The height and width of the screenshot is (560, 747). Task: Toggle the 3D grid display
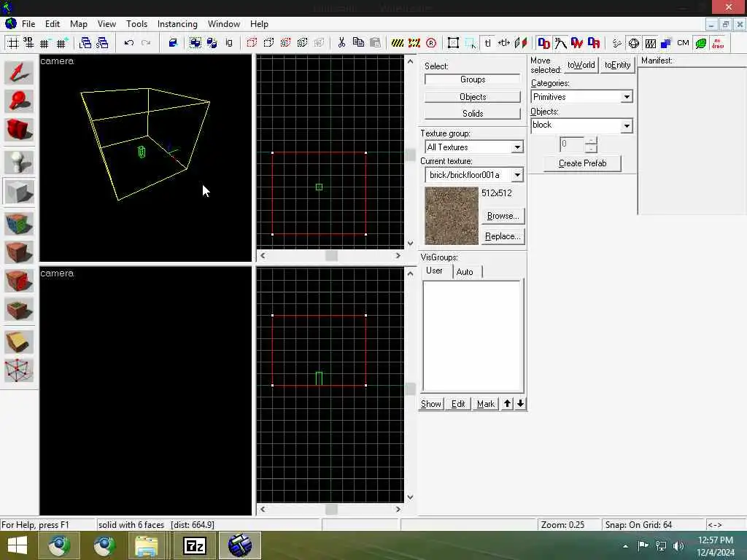pyautogui.click(x=28, y=43)
